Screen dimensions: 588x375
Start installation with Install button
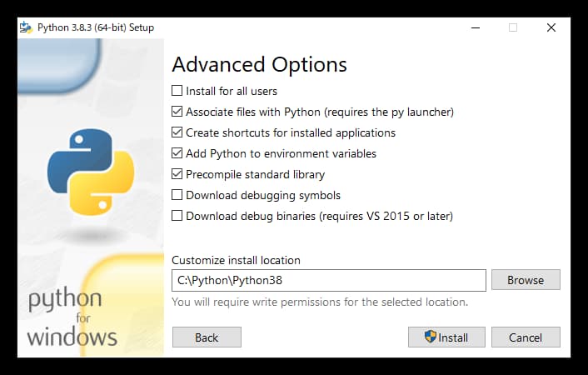(446, 337)
